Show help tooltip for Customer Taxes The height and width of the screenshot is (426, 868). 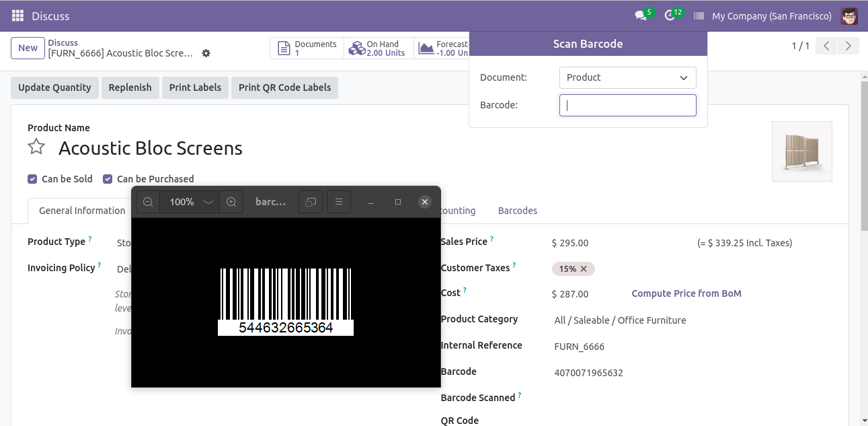point(514,265)
